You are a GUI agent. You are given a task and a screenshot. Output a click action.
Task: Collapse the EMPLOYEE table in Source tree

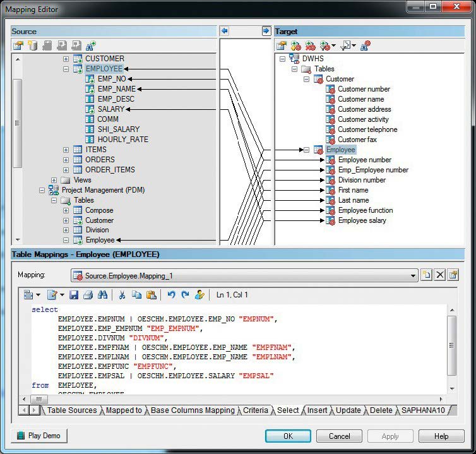click(x=66, y=69)
